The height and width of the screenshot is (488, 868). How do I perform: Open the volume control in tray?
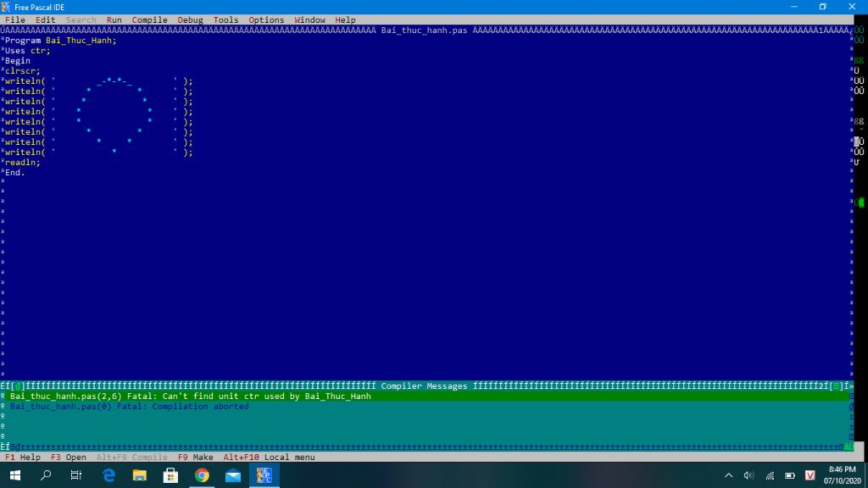[x=749, y=475]
